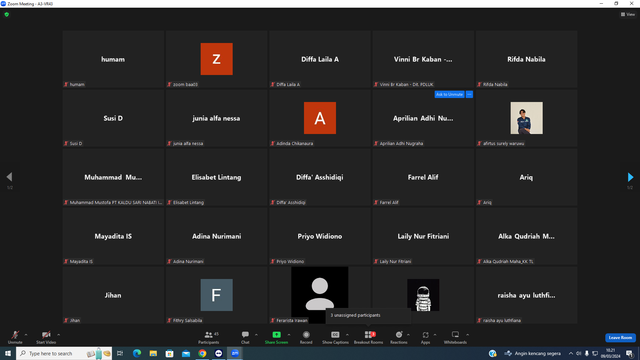
Task: Select the Diffa' Asshidiqi tile
Action: click(x=320, y=177)
